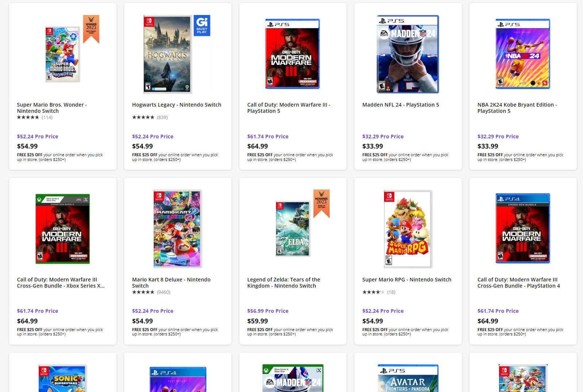Open Super Mario Bros. Wonder - Nintendo Switch title
Image resolution: width=583 pixels, height=392 pixels.
coord(52,108)
